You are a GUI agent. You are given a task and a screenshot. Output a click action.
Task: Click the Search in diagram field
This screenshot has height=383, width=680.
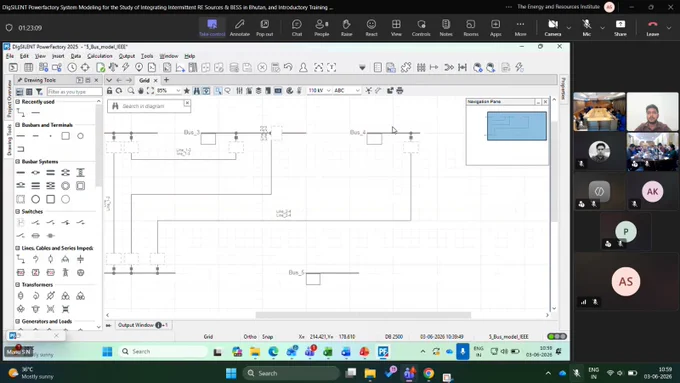(x=149, y=106)
